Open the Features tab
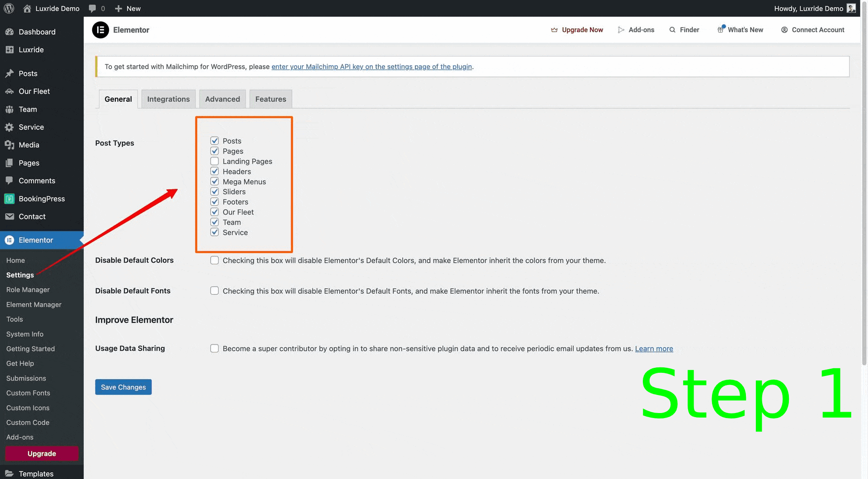868x479 pixels. [x=271, y=99]
